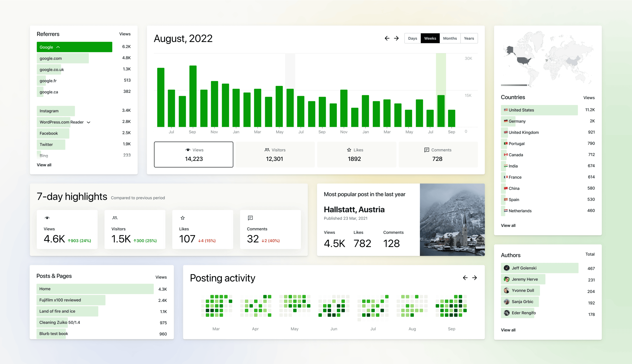Expand the WordPress.com Reader referrer

[89, 122]
